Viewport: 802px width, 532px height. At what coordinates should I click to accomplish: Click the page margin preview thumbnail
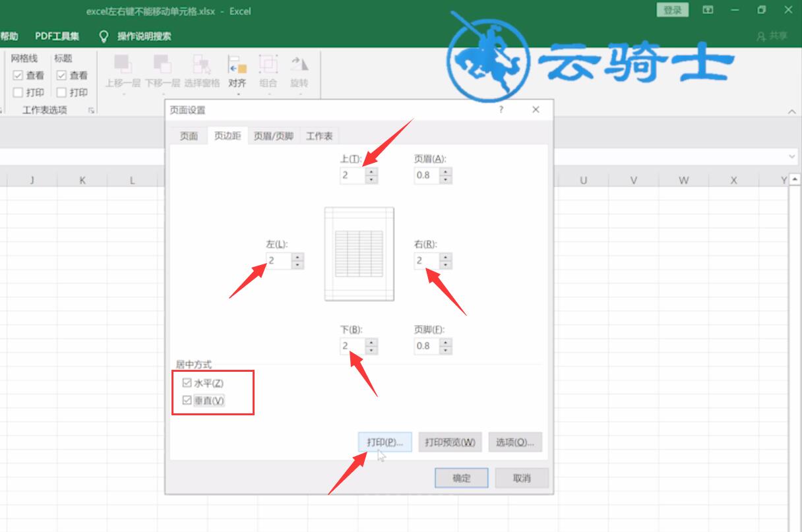pos(359,254)
